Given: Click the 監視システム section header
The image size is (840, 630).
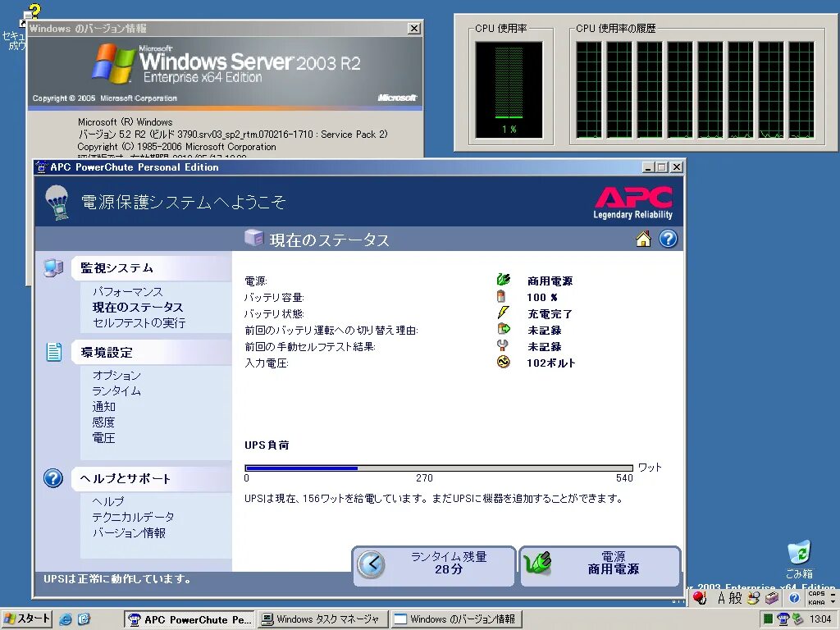Looking at the screenshot, I should (x=151, y=268).
